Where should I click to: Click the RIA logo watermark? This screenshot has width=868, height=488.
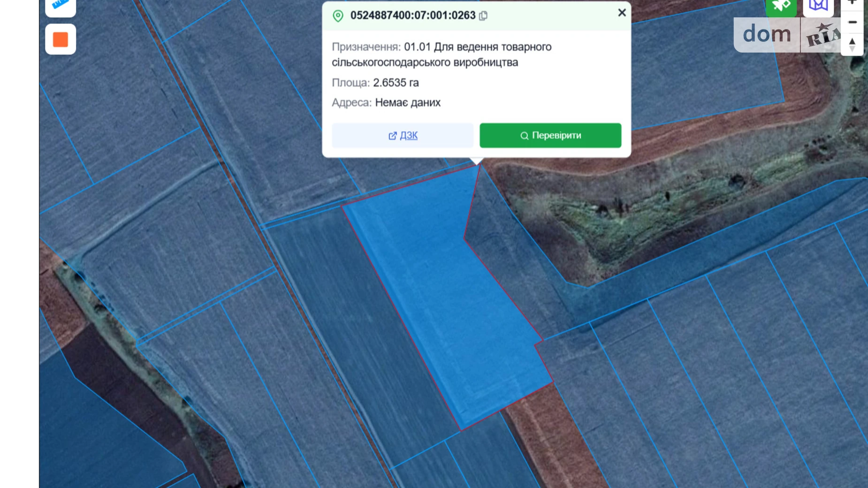pos(822,36)
